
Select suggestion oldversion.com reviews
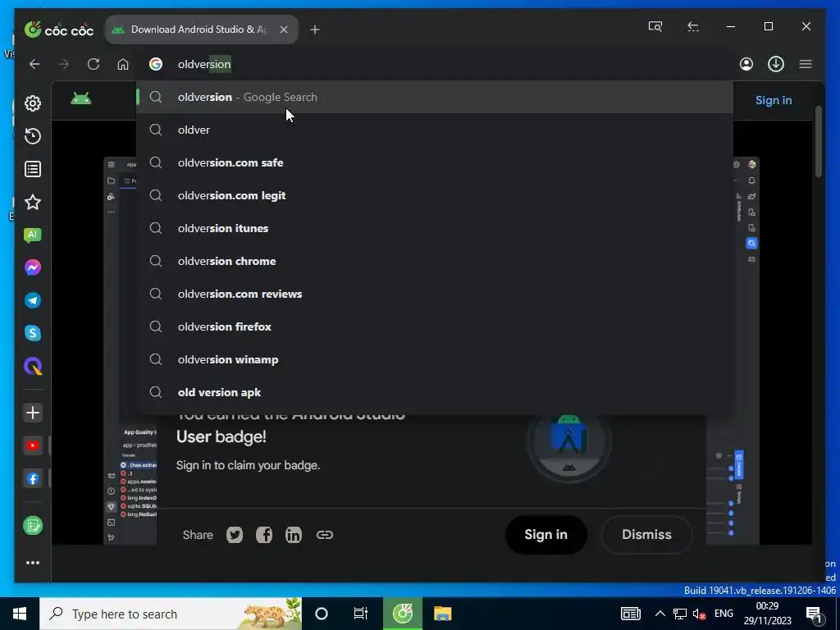pos(435,294)
